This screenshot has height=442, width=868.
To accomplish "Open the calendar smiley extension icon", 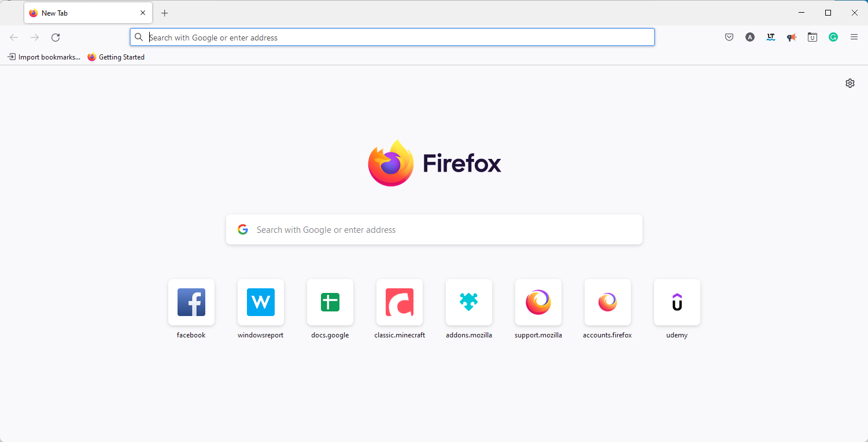I will [x=812, y=37].
